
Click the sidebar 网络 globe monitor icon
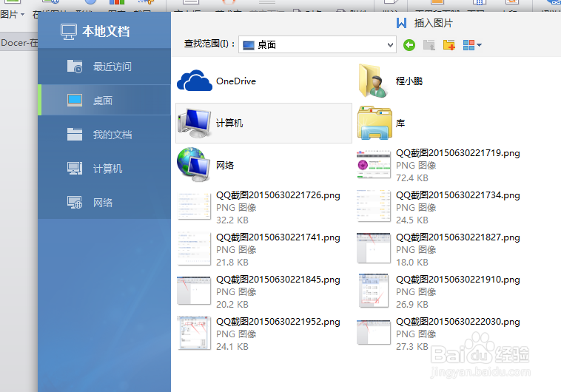[75, 203]
